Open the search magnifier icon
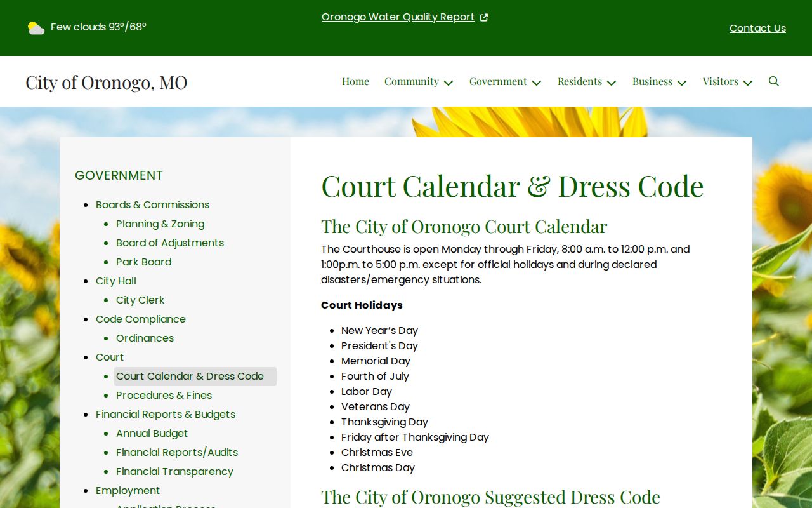The image size is (812, 508). pyautogui.click(x=773, y=81)
